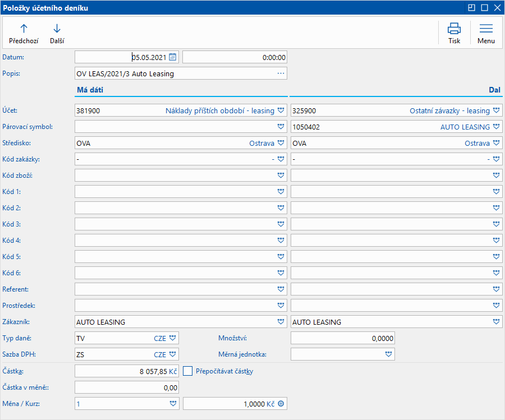The height and width of the screenshot is (420, 505).
Task: Toggle the Přepočítávat částky checkbox
Action: (x=187, y=371)
